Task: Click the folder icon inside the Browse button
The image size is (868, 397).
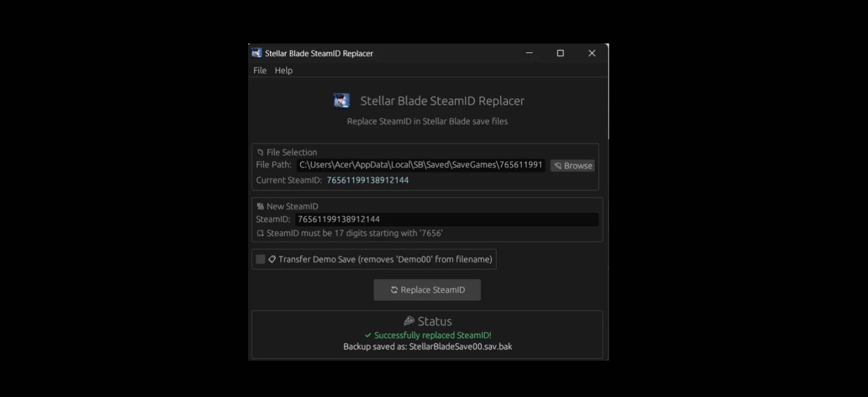Action: click(557, 165)
